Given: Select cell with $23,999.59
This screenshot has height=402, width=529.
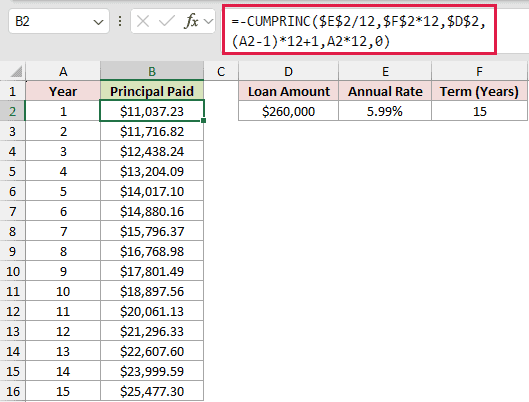Looking at the screenshot, I should point(152,371).
